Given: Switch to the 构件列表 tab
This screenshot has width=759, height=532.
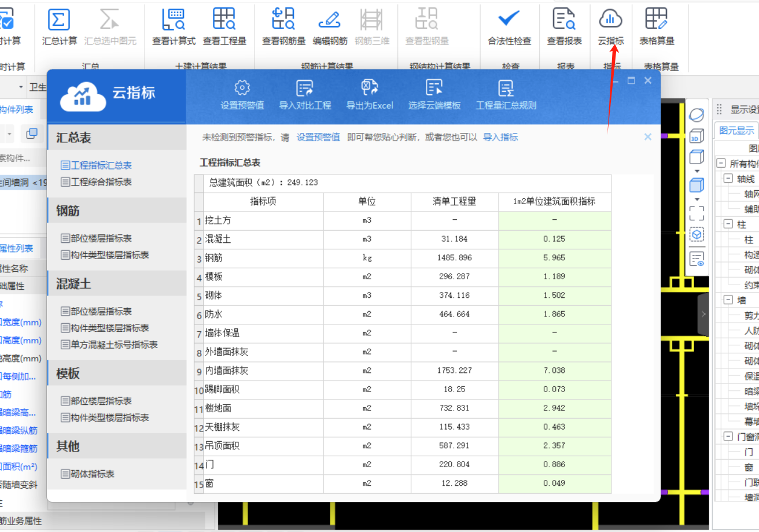Looking at the screenshot, I should click(16, 110).
